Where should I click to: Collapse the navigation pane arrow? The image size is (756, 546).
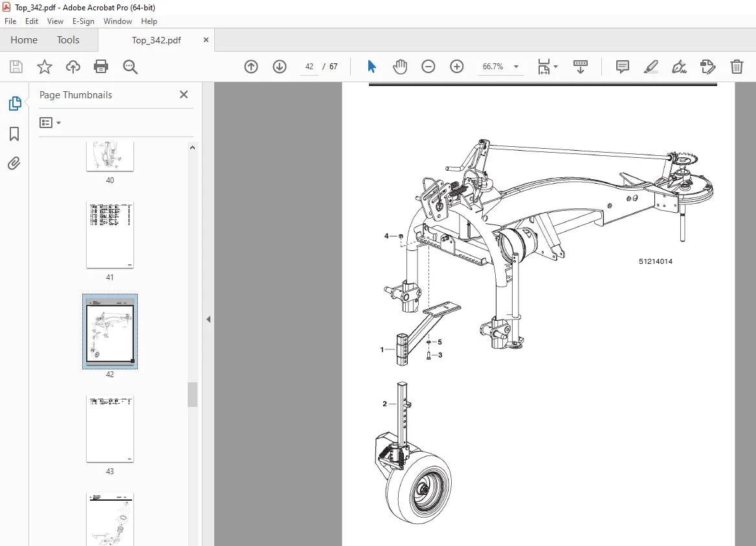[208, 319]
